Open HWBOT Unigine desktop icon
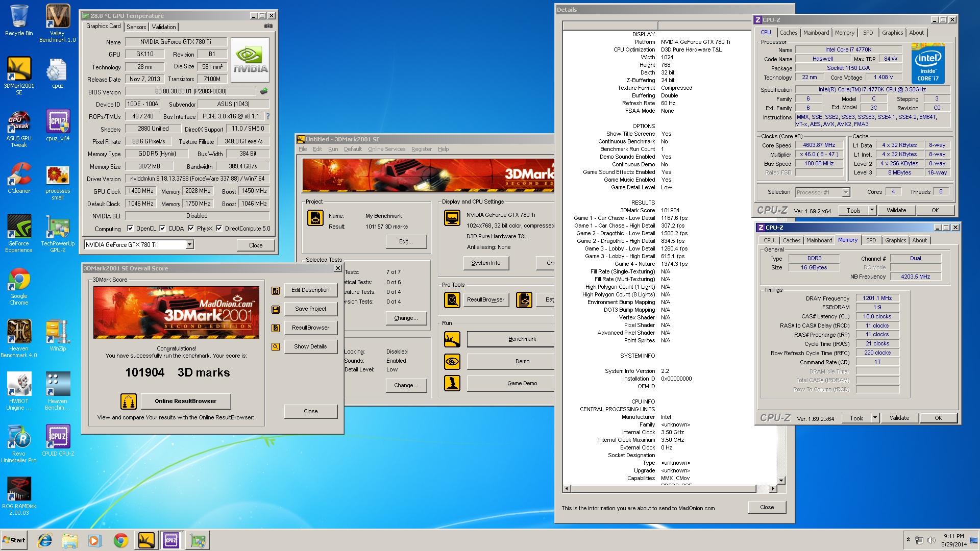 [x=19, y=391]
